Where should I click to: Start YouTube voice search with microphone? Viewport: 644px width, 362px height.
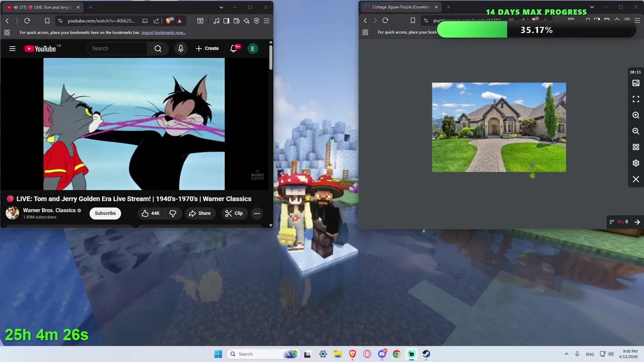coord(181,48)
